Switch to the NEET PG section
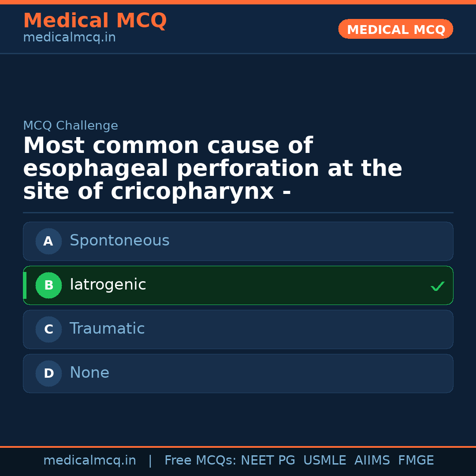 tap(268, 460)
